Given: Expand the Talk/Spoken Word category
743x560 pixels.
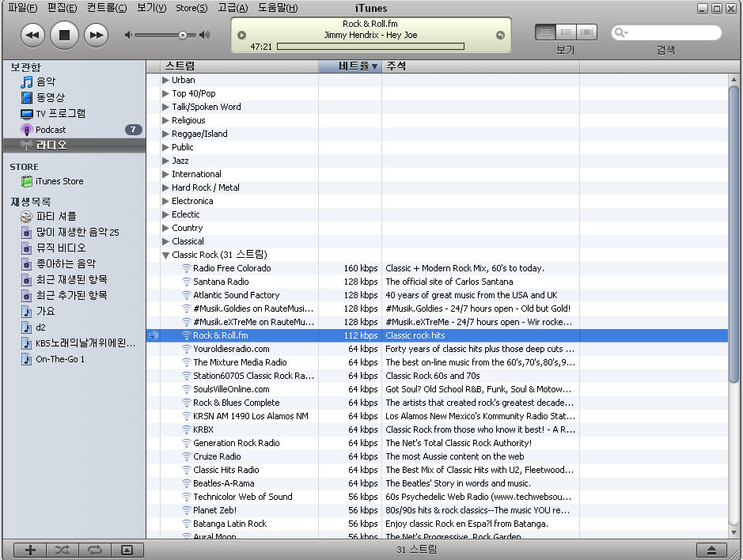Looking at the screenshot, I should pyautogui.click(x=165, y=107).
